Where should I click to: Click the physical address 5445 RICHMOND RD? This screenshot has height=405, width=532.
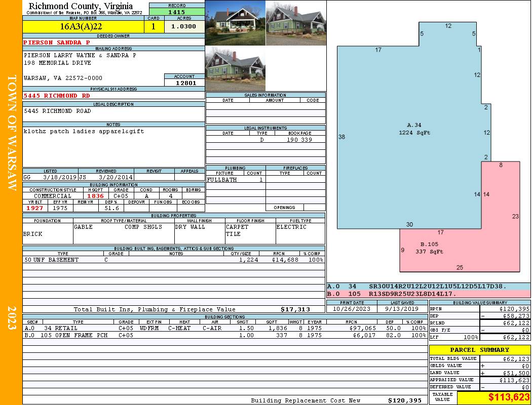[x=57, y=96]
